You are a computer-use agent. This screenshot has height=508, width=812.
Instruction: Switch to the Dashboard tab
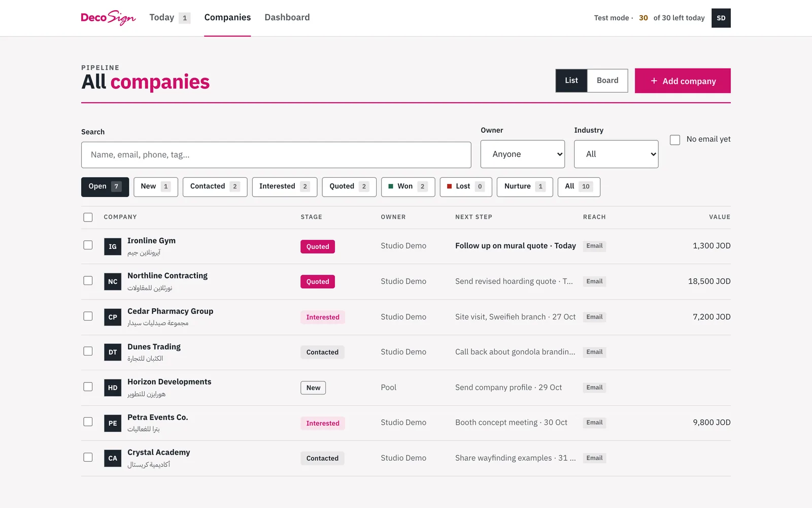(x=287, y=17)
